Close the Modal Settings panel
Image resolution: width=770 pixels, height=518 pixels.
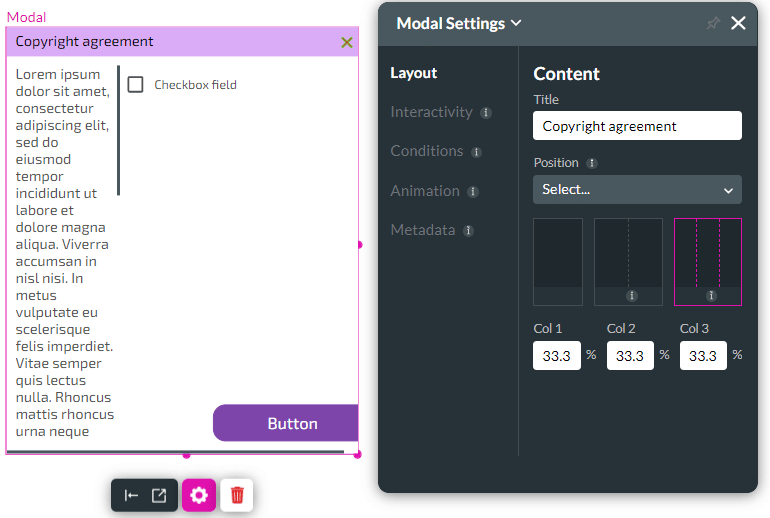pyautogui.click(x=738, y=23)
